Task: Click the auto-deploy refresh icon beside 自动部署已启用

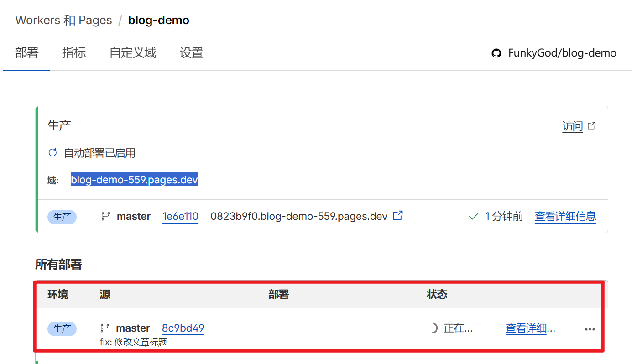Action: (52, 153)
